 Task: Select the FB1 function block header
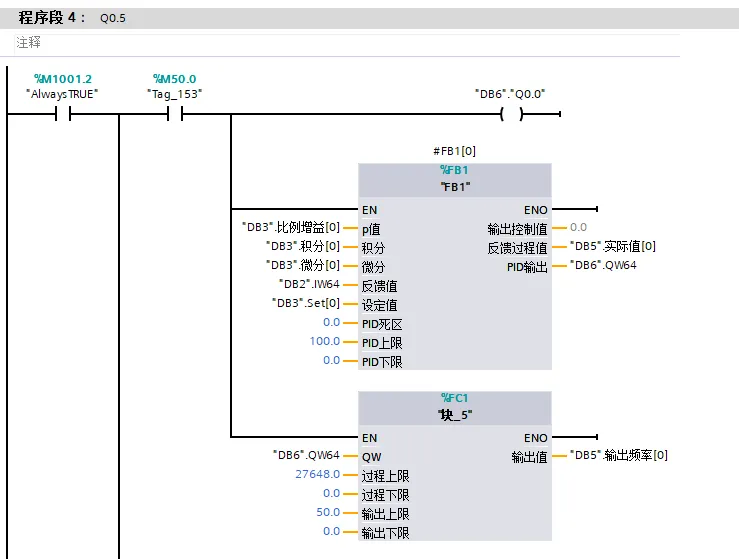(455, 180)
